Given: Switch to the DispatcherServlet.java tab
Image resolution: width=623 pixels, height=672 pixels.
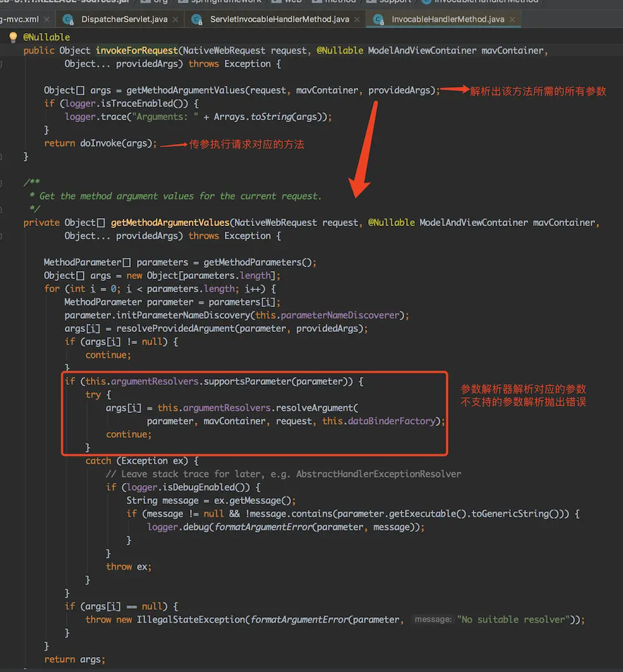Looking at the screenshot, I should 124,19.
